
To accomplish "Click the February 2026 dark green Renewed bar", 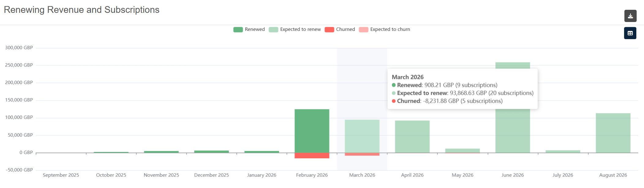I will [x=312, y=131].
